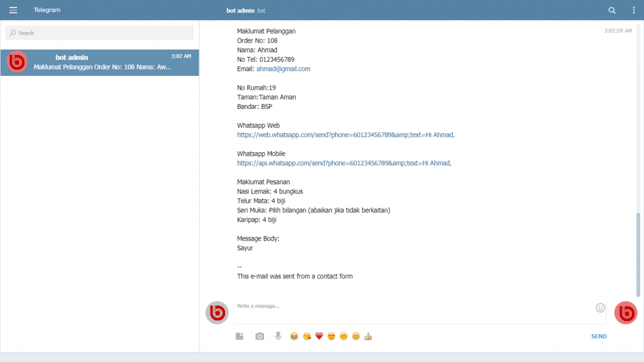
Task: Open the three-dot more options menu
Action: [633, 10]
